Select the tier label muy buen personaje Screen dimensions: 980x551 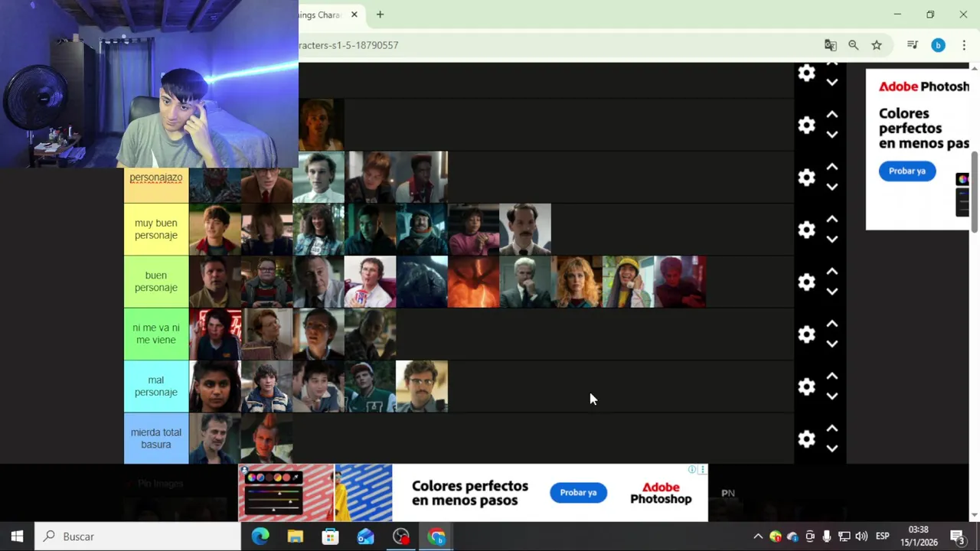tap(156, 230)
